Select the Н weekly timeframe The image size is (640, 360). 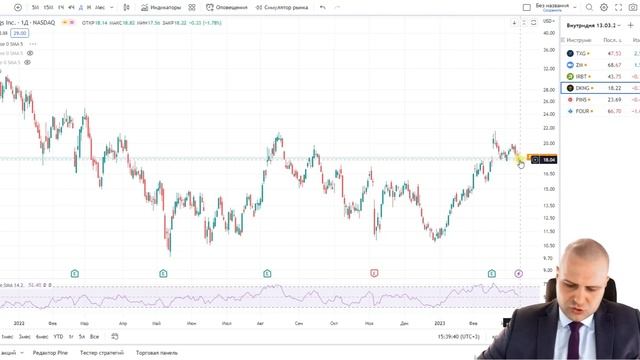tap(89, 7)
